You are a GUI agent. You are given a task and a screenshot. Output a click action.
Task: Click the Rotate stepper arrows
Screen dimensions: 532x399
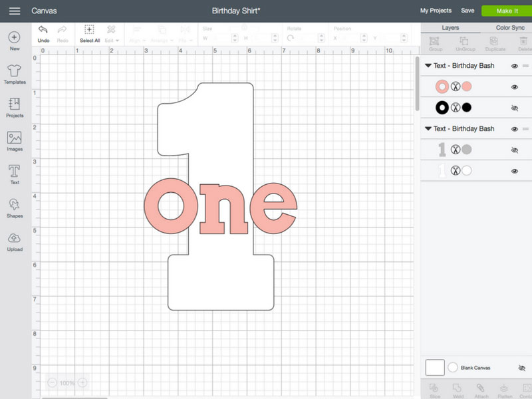click(x=321, y=38)
